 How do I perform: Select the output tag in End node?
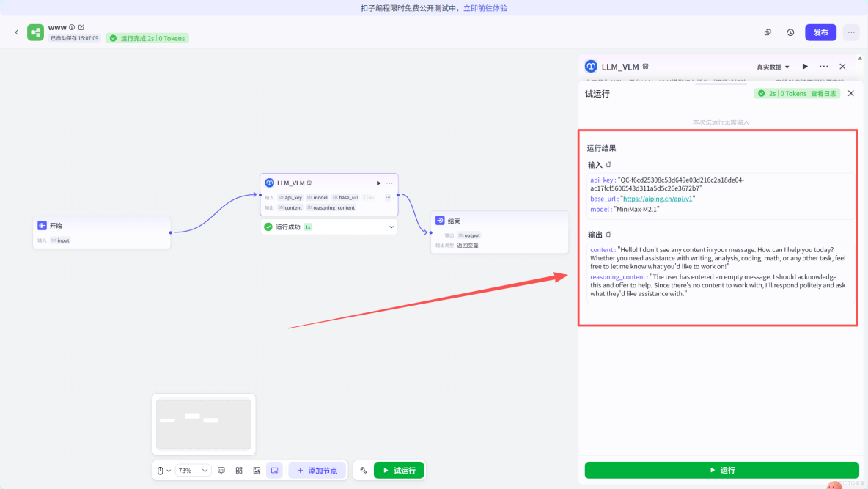point(469,235)
